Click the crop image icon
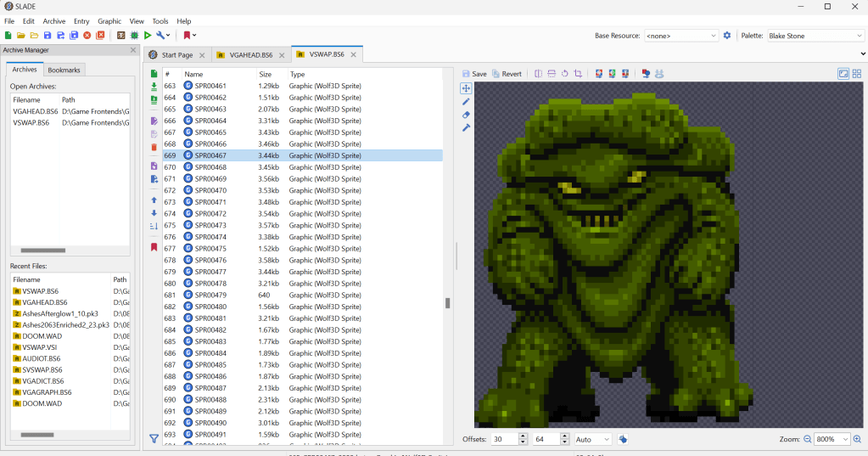This screenshot has height=456, width=868. (578, 74)
